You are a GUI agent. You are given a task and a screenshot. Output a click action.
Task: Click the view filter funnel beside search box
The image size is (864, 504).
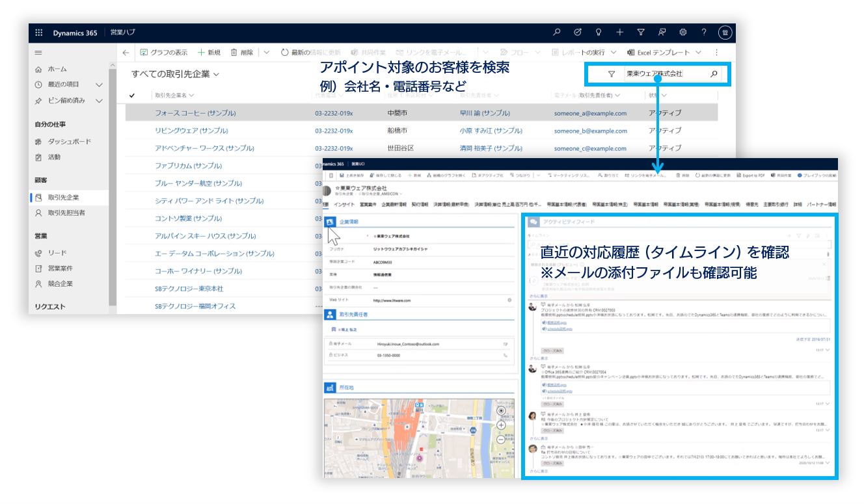tap(611, 74)
